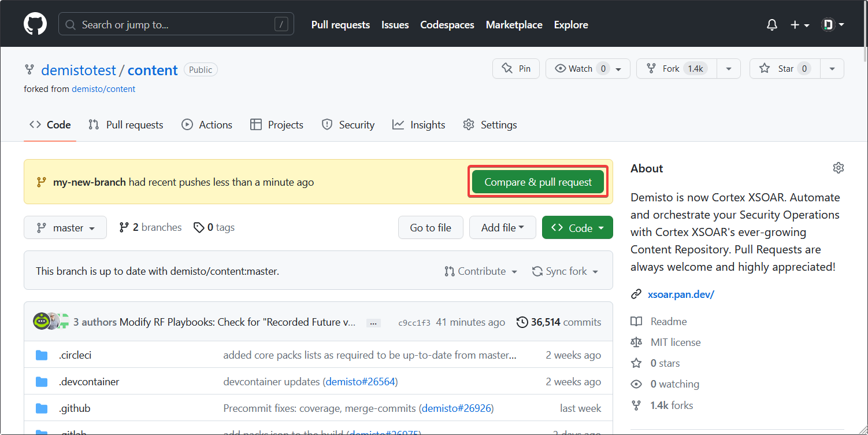This screenshot has width=868, height=435.
Task: Watch the repository
Action: click(x=588, y=69)
